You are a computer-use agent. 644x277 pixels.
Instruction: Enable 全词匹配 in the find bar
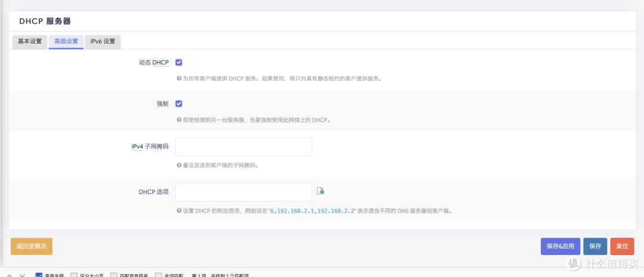coord(159,275)
